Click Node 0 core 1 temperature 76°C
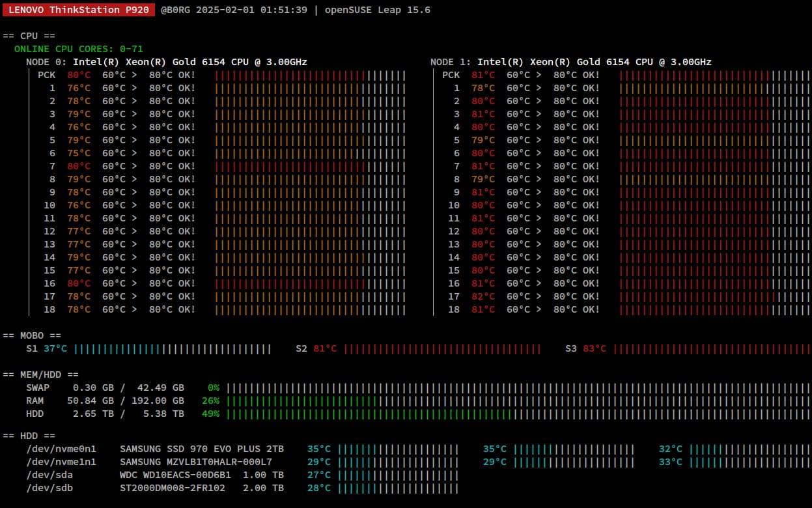 tap(79, 88)
